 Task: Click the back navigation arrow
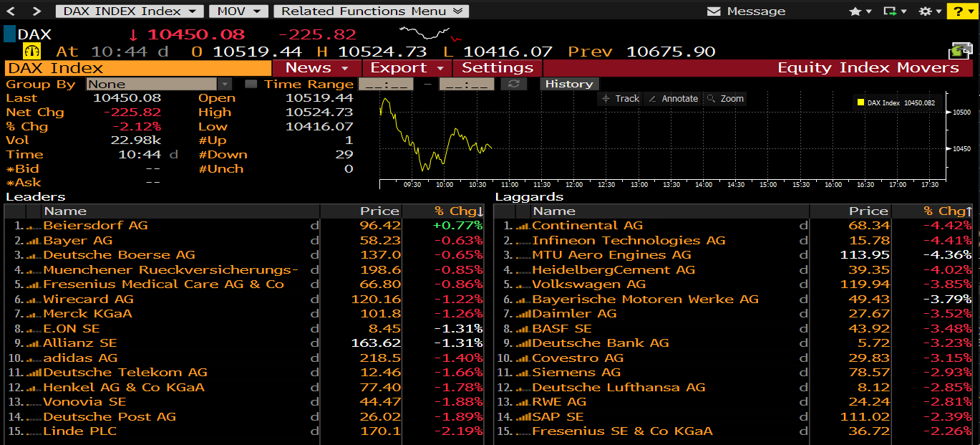pos(14,11)
